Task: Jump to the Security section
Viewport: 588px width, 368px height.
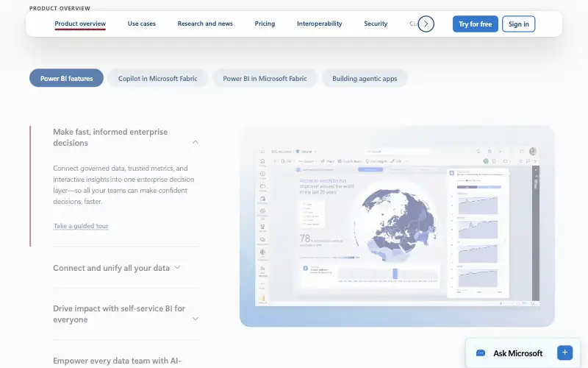Action: coord(376,24)
